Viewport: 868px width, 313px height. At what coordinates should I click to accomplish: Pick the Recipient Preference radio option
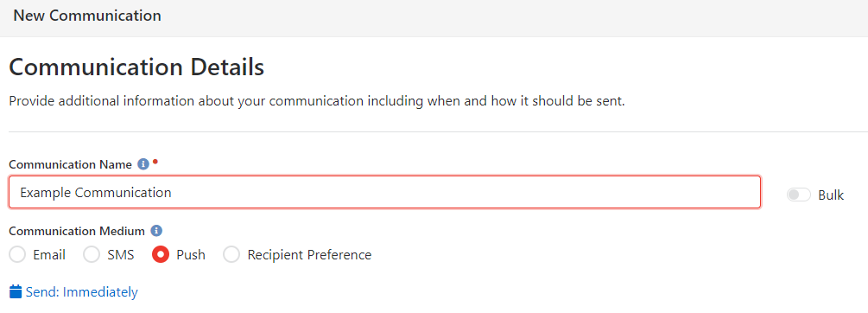tap(231, 255)
